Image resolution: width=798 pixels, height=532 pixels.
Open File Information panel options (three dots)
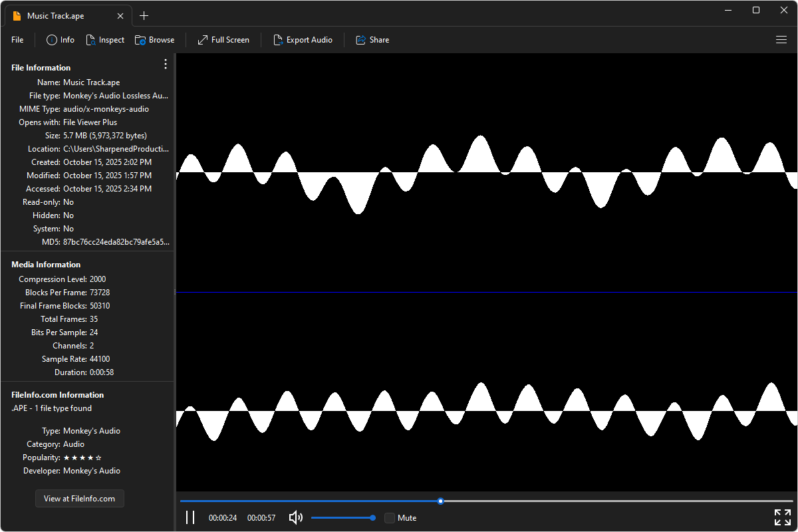click(x=166, y=64)
